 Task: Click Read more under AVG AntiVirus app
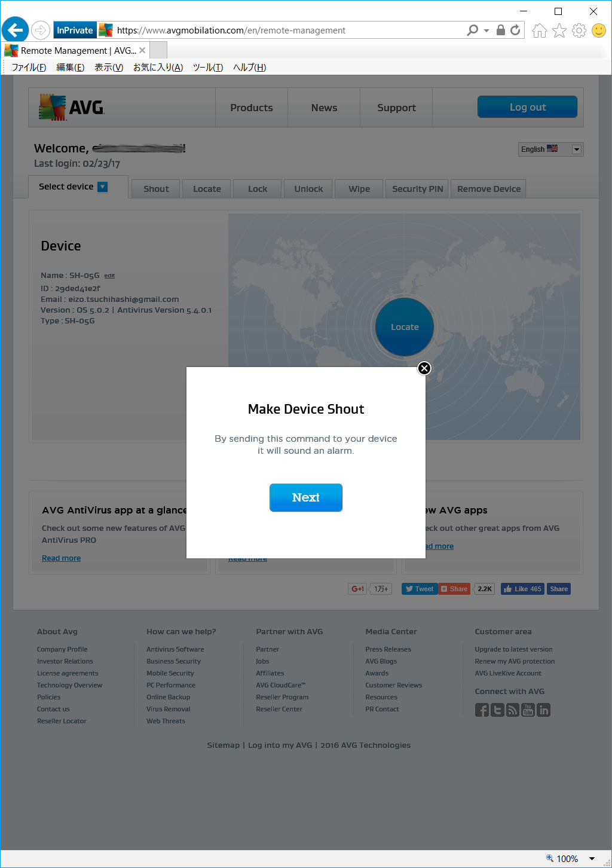click(x=61, y=558)
